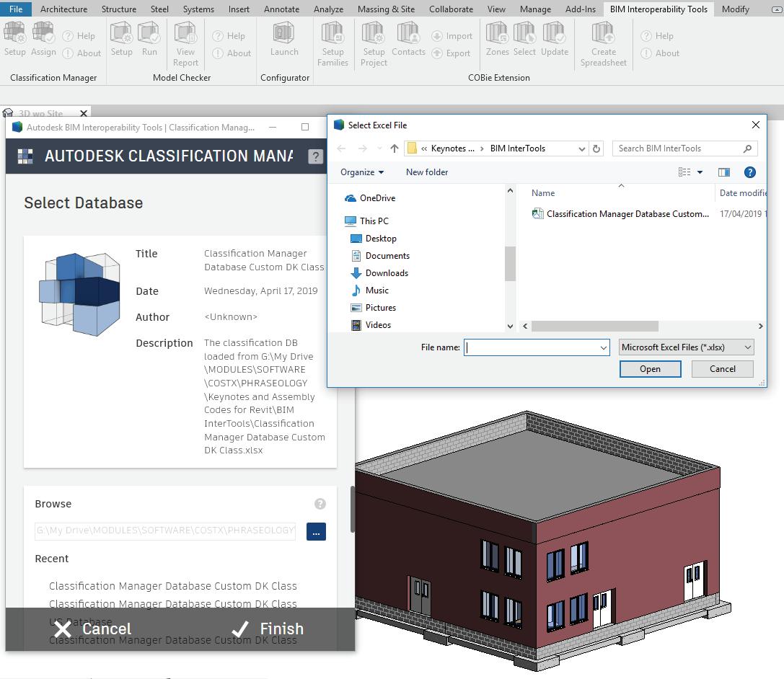Select Downloads in the navigation pane
Screen dimensions: 784x679
[387, 273]
